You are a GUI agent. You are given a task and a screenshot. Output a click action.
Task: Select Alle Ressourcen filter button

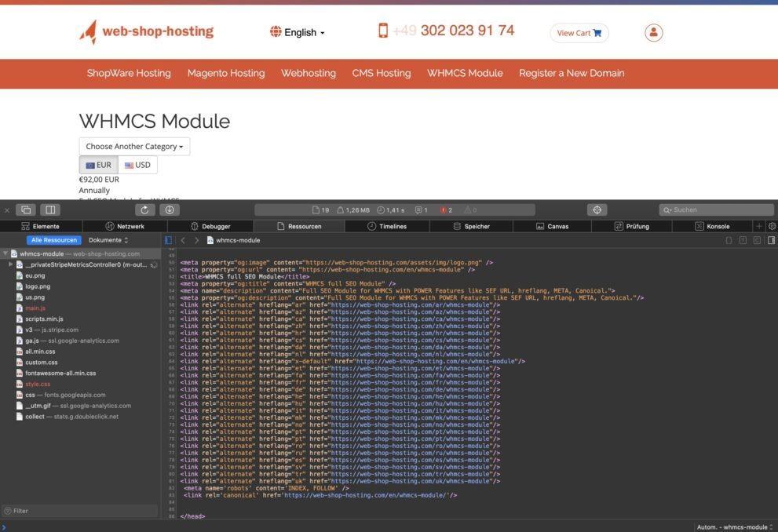tap(53, 240)
